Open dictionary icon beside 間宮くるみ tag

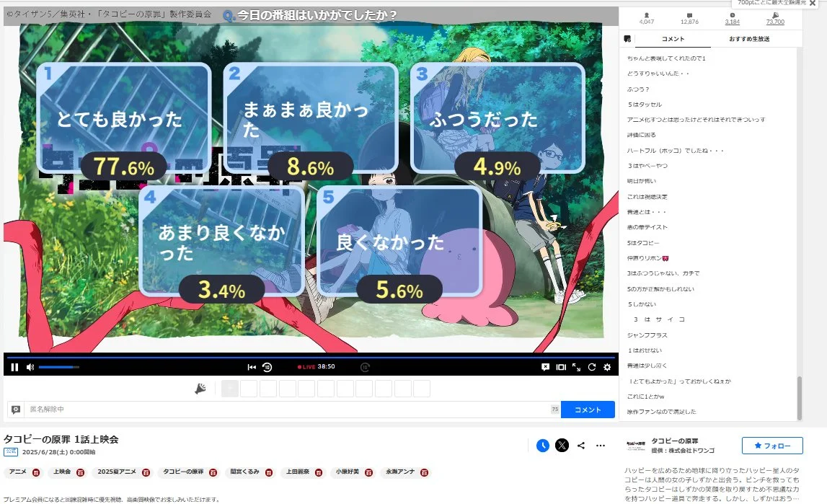coord(269,472)
